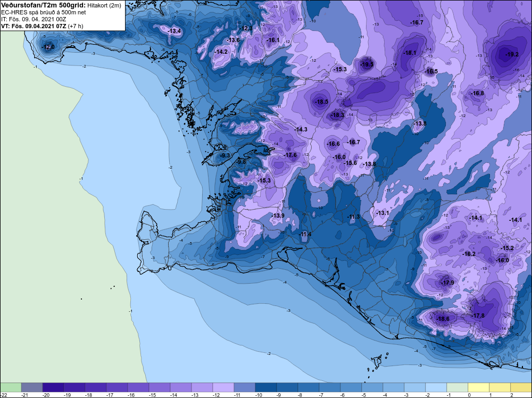
Task: Click the -18.5 temperature value
Action: 322,102
